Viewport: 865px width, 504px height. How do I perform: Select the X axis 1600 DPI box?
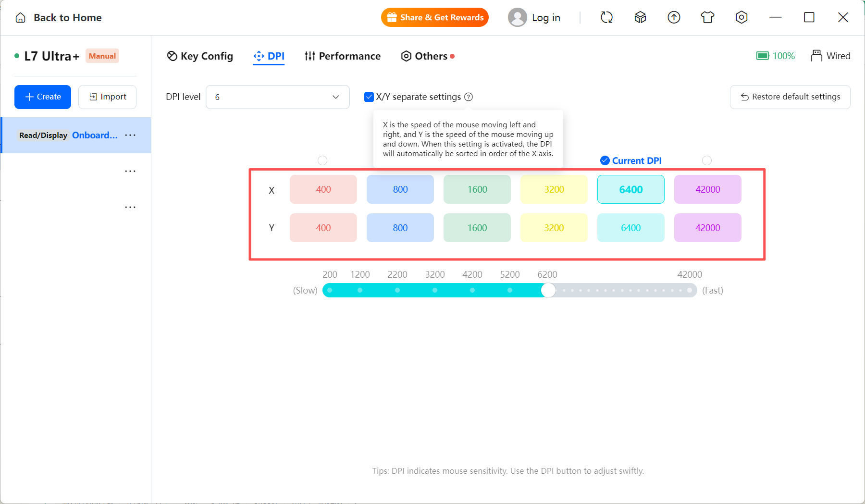(477, 189)
